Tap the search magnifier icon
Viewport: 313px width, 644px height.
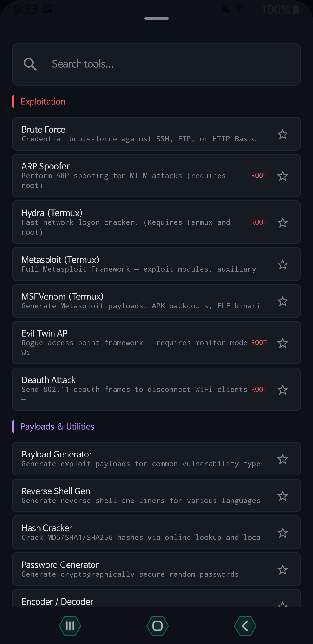pyautogui.click(x=30, y=64)
